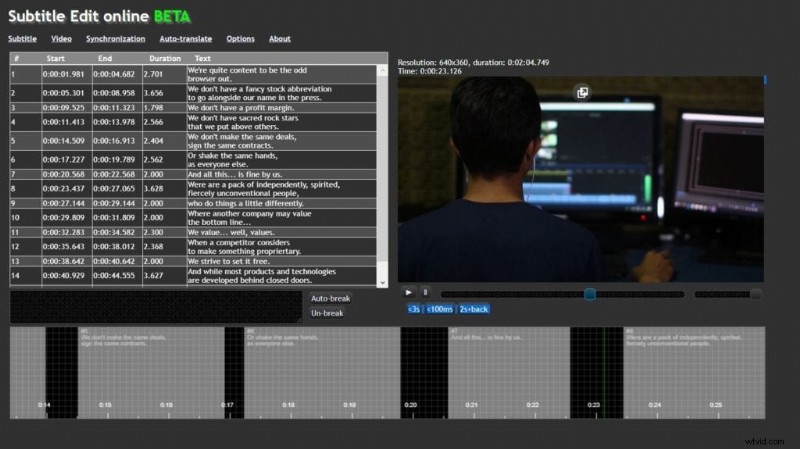800x449 pixels.
Task: Select row 13 'We strive to set it free.'
Action: pyautogui.click(x=193, y=261)
